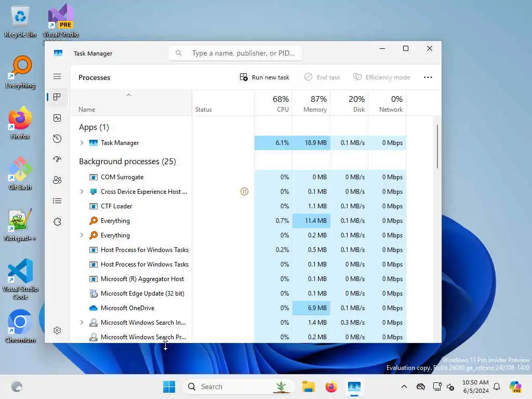Screen dimensions: 532x399
Task: Sort by the Name column header
Action: [131, 103]
